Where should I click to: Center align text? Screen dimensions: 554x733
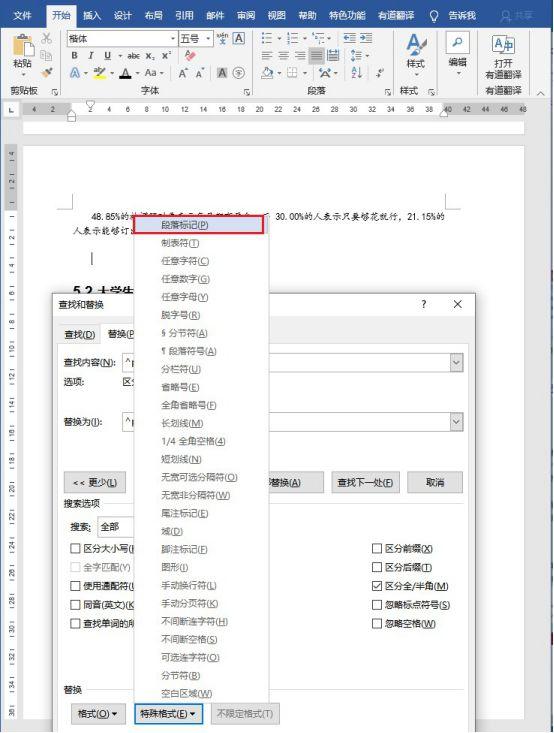click(283, 56)
